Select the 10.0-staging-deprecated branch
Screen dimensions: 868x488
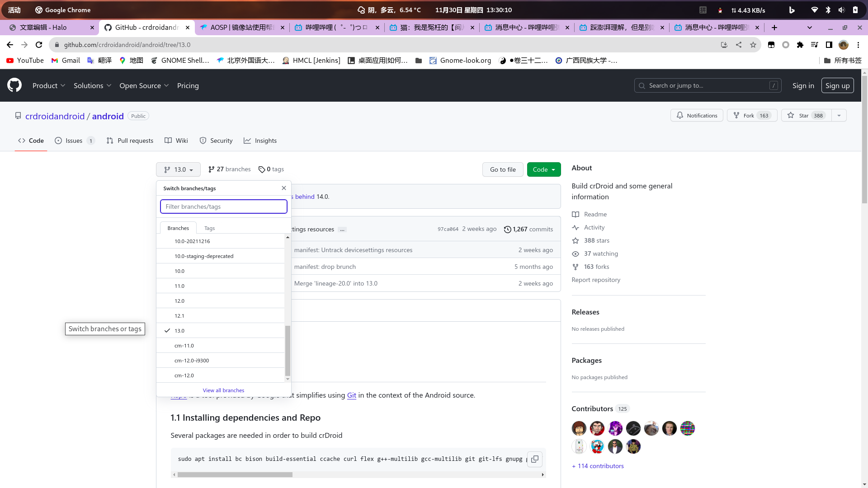220,256
